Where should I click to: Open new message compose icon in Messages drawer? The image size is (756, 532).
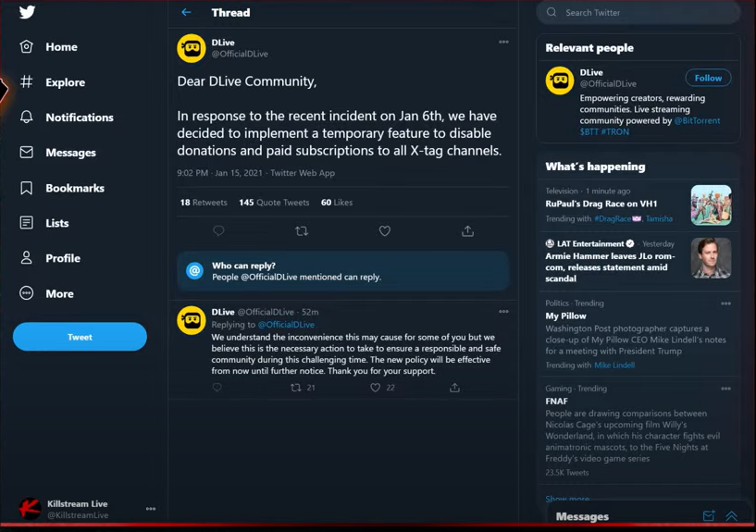coord(708,516)
